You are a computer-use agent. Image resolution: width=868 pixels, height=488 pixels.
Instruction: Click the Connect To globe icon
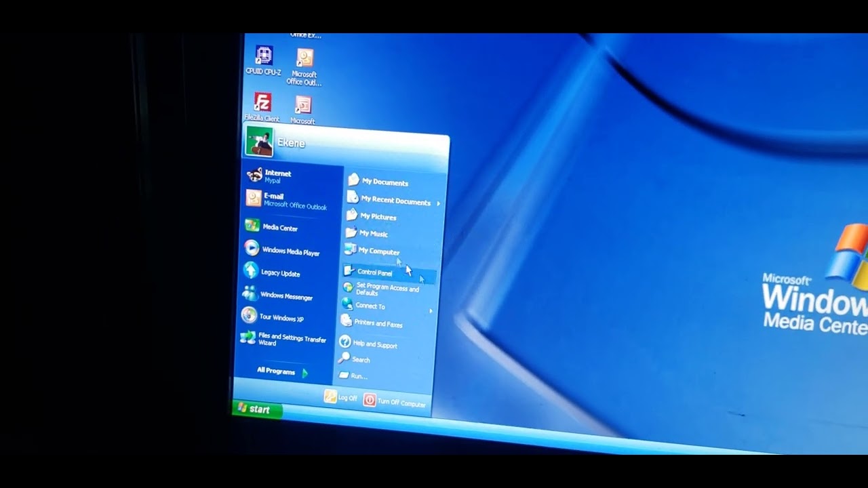pos(347,304)
